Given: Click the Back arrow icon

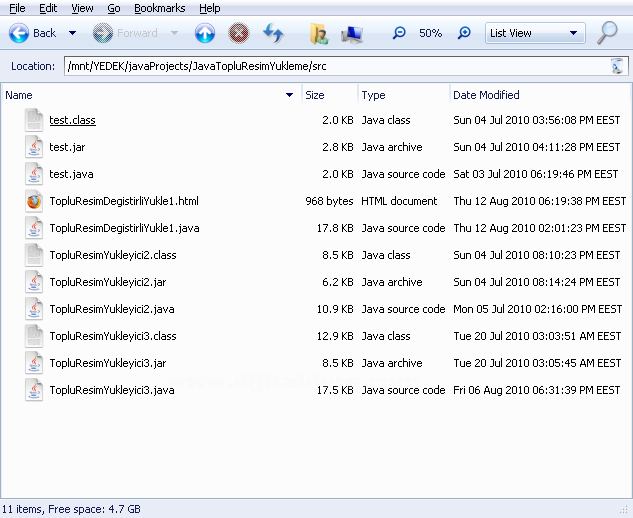Looking at the screenshot, I should tap(19, 33).
